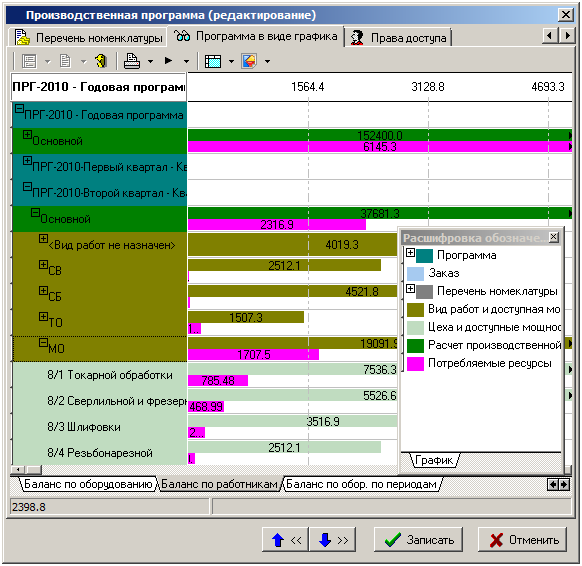Expand the Программа legend entry
The image size is (582, 566).
click(x=410, y=253)
